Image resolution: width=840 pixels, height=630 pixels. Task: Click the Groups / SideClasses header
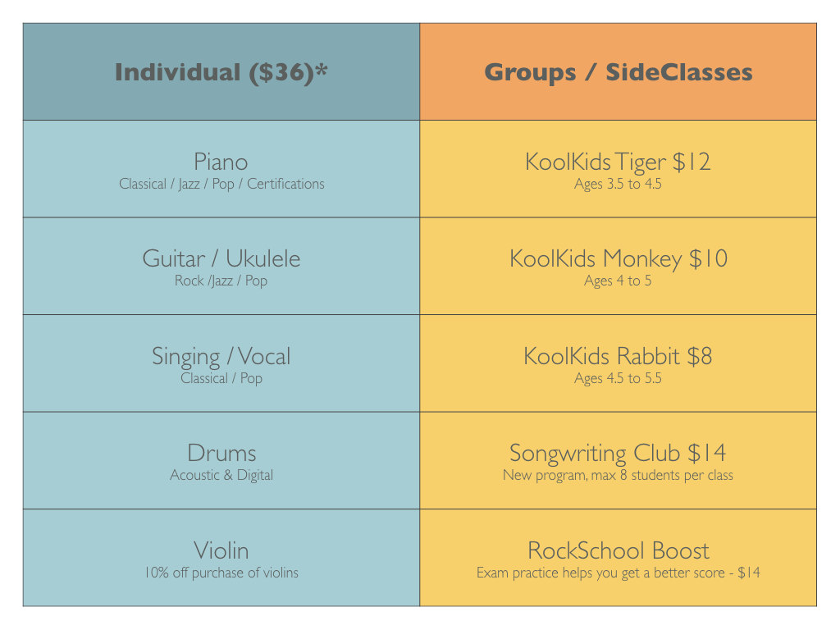click(619, 72)
